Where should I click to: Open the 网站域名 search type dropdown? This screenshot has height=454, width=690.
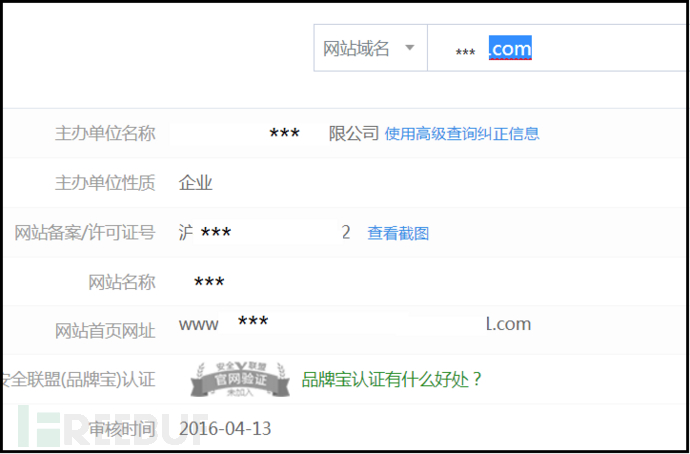click(x=371, y=48)
